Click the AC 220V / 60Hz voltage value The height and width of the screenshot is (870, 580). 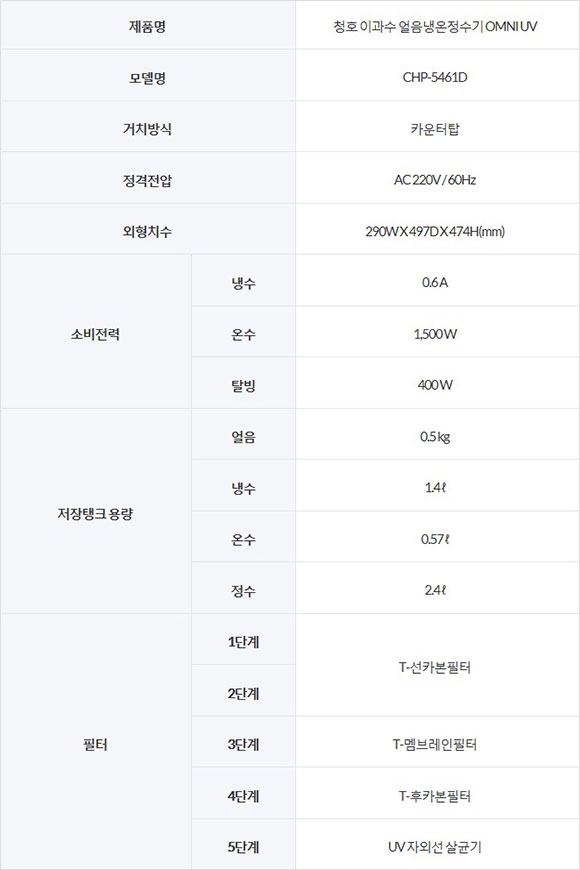[x=435, y=180]
